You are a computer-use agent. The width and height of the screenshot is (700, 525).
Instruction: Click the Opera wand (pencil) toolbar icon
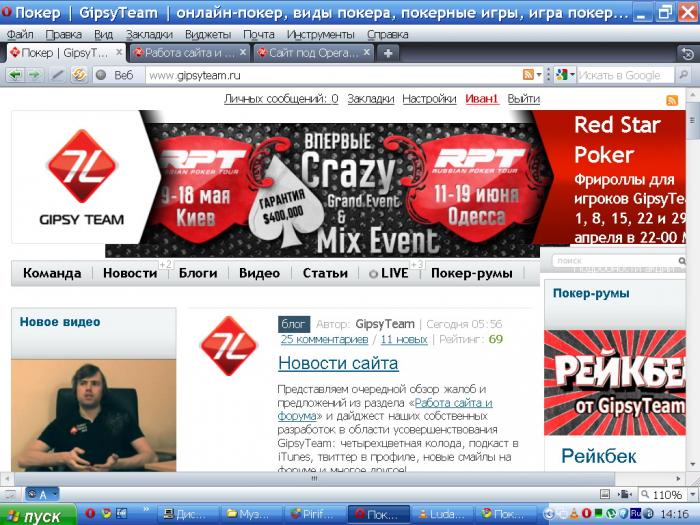coord(57,75)
